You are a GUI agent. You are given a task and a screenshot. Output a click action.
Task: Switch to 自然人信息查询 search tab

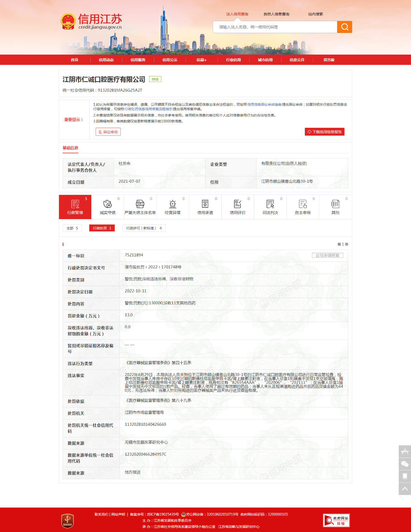tap(276, 14)
